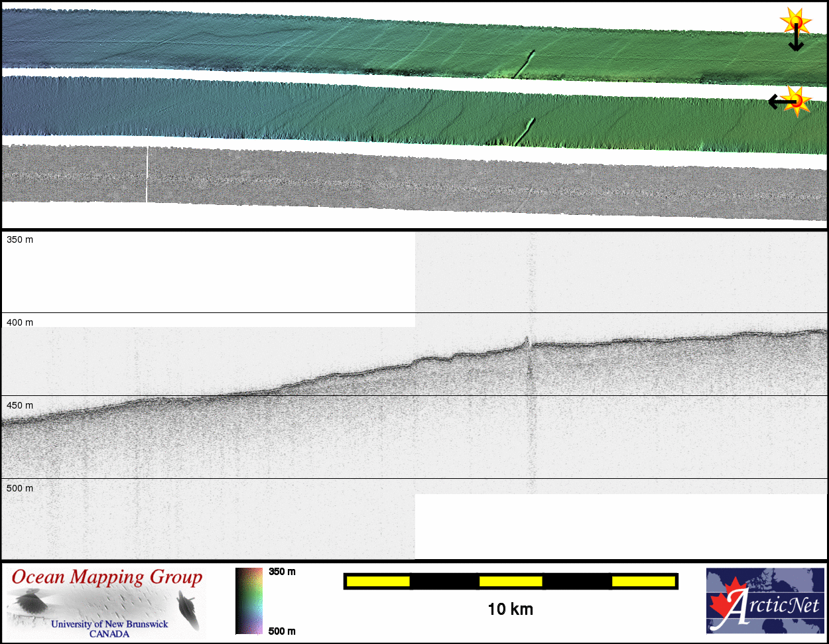829x644 pixels.
Task: Click the 500 m label beside color legend
Action: click(x=282, y=631)
